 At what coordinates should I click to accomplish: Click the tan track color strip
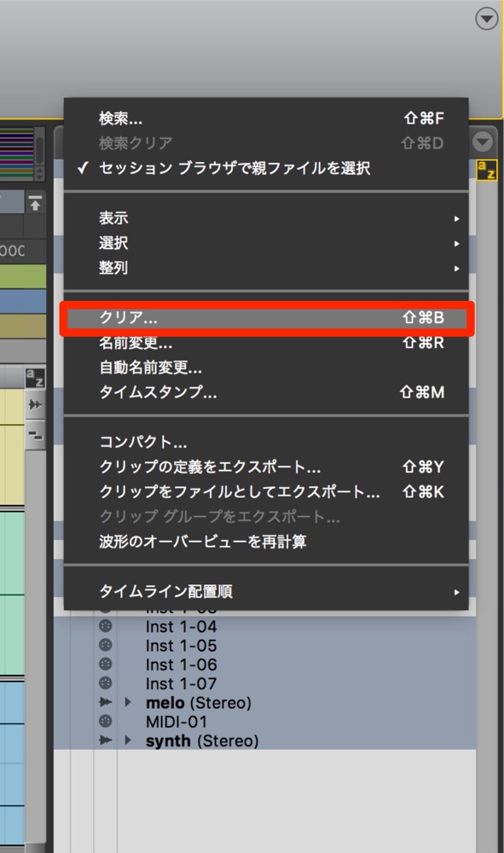tap(23, 326)
